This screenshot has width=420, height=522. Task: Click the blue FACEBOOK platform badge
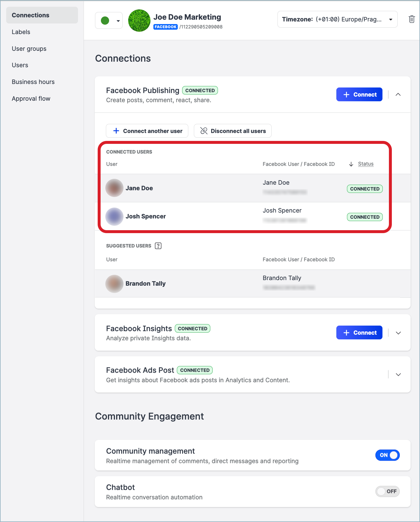click(x=165, y=27)
